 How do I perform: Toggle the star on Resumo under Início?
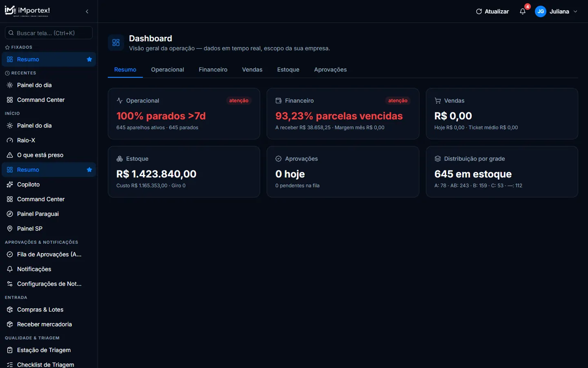[x=89, y=170]
